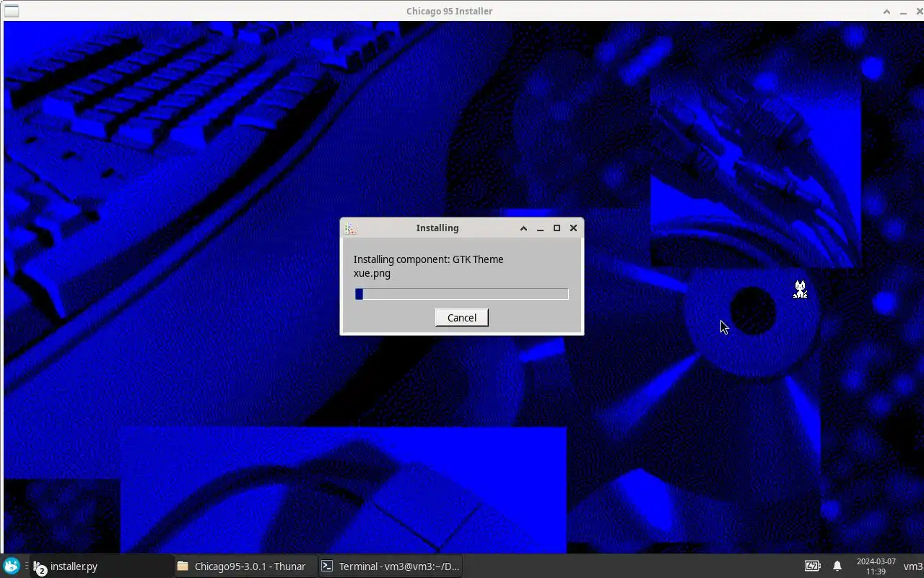Click the 'Installing component: GTK Theme' text
The width and height of the screenshot is (924, 578).
(428, 259)
